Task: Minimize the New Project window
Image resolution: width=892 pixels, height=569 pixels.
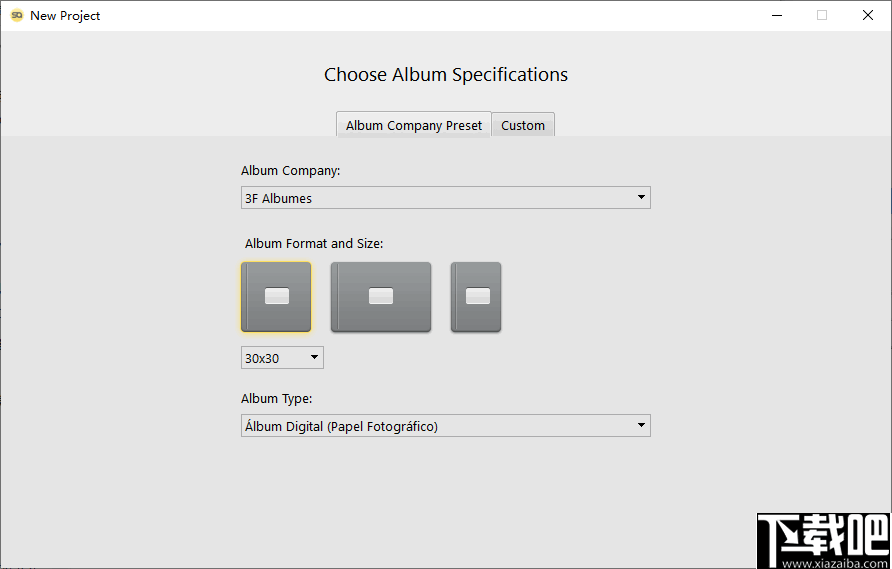Action: tap(776, 15)
